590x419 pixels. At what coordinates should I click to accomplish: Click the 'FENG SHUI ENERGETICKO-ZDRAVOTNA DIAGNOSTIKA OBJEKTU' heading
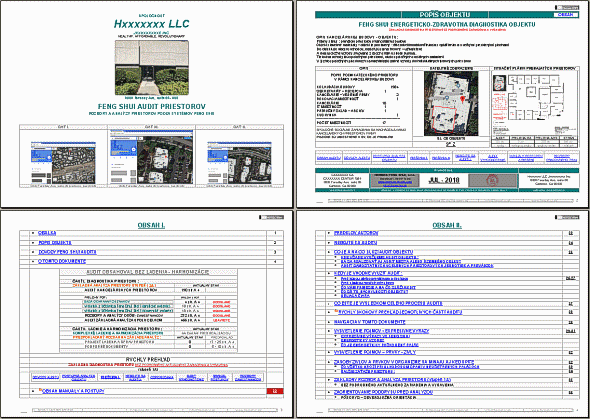[447, 24]
